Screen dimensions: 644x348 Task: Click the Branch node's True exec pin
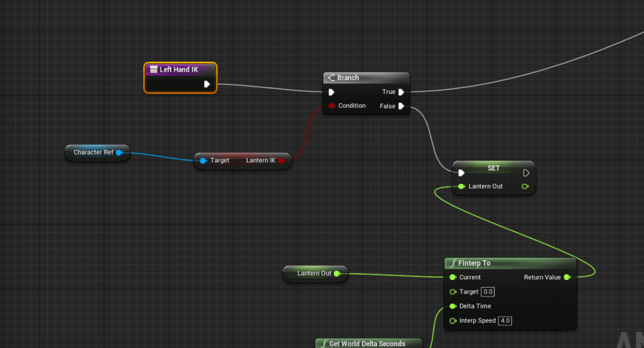[x=401, y=92]
